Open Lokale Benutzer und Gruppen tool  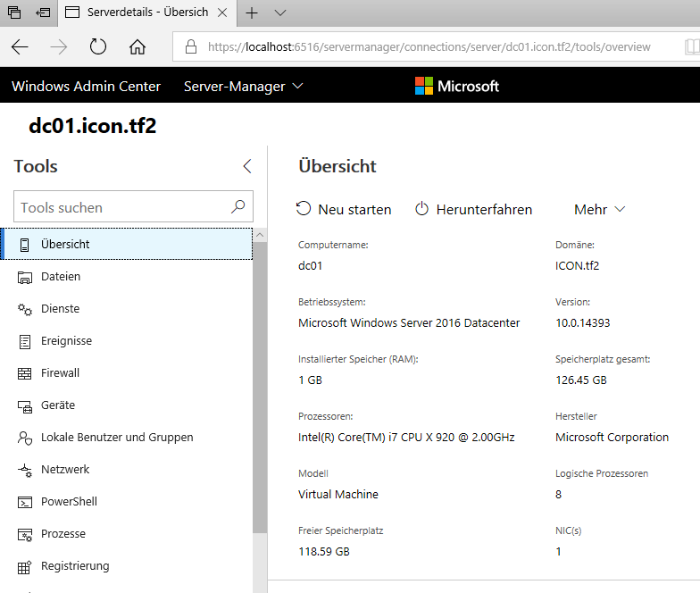[x=127, y=438]
